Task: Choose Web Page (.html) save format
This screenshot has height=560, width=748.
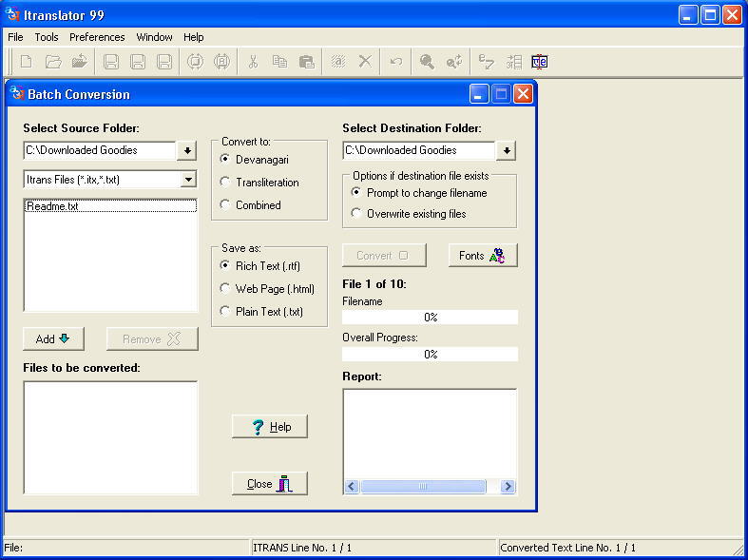Action: [x=267, y=289]
